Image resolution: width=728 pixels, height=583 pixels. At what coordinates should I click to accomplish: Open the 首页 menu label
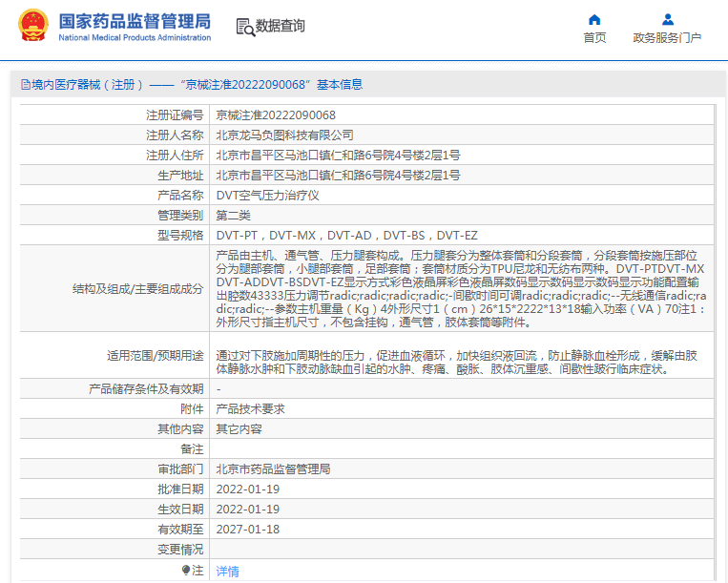tap(594, 38)
